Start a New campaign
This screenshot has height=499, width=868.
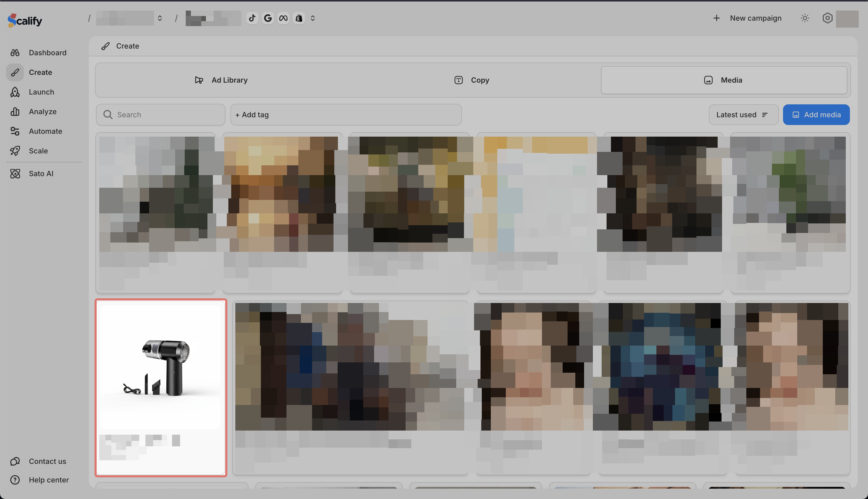[x=747, y=18]
